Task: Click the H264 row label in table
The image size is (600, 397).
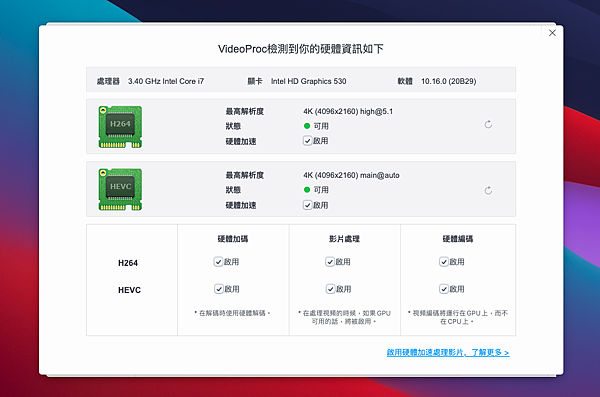Action: (128, 263)
